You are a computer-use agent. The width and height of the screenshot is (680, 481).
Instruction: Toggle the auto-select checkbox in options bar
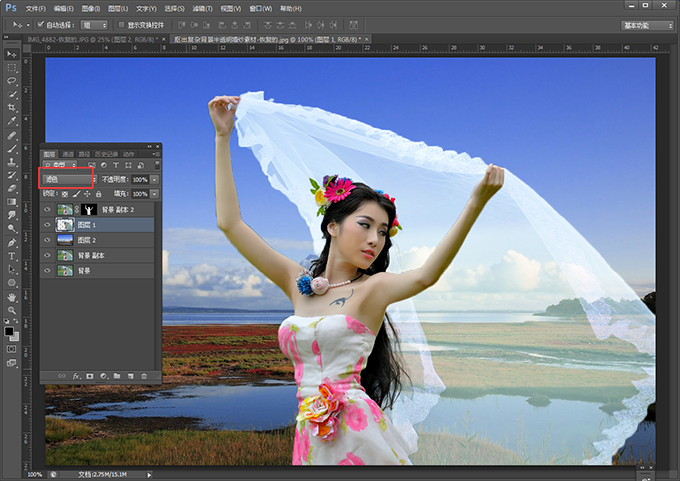pyautogui.click(x=40, y=24)
